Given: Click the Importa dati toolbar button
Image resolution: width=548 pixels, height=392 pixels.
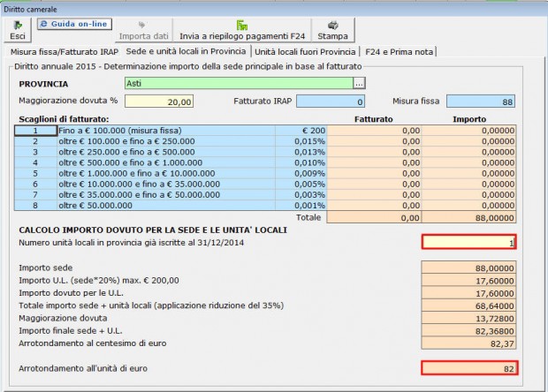Looking at the screenshot, I should pos(144,30).
